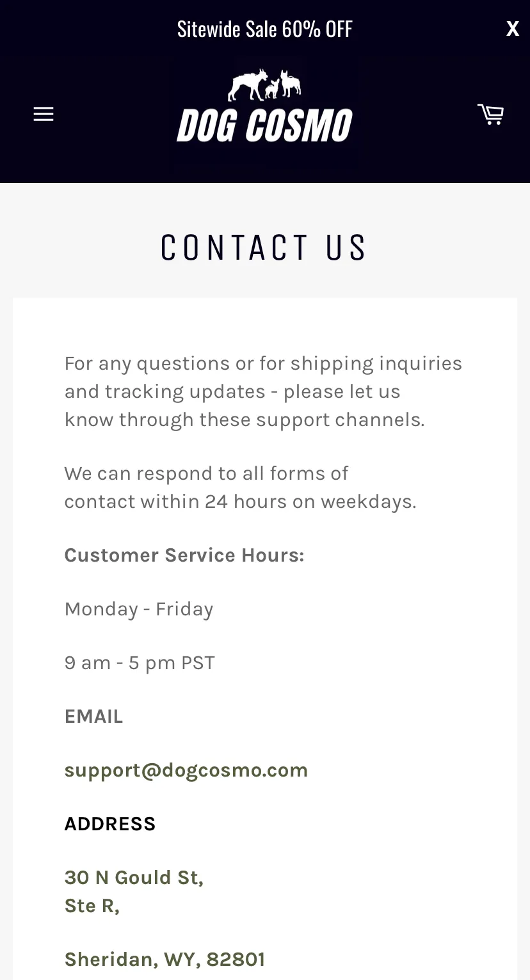Image resolution: width=530 pixels, height=980 pixels.
Task: Click the Monday - Friday text
Action: tap(139, 609)
